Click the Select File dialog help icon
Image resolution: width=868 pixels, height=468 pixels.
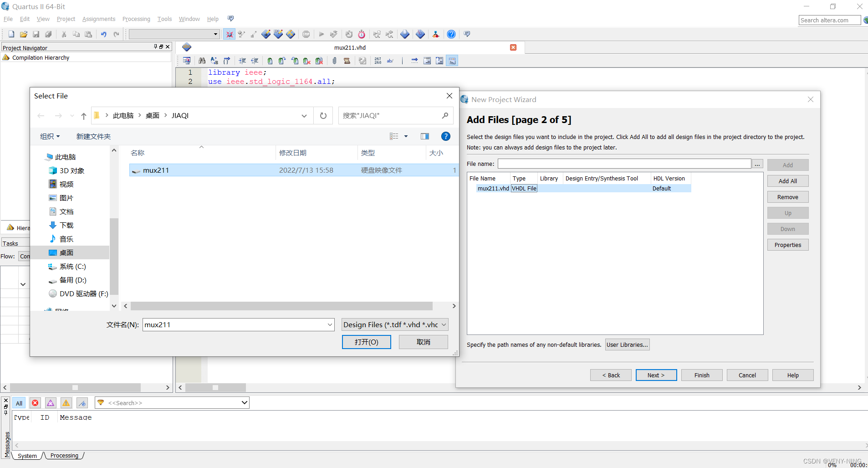(x=446, y=136)
